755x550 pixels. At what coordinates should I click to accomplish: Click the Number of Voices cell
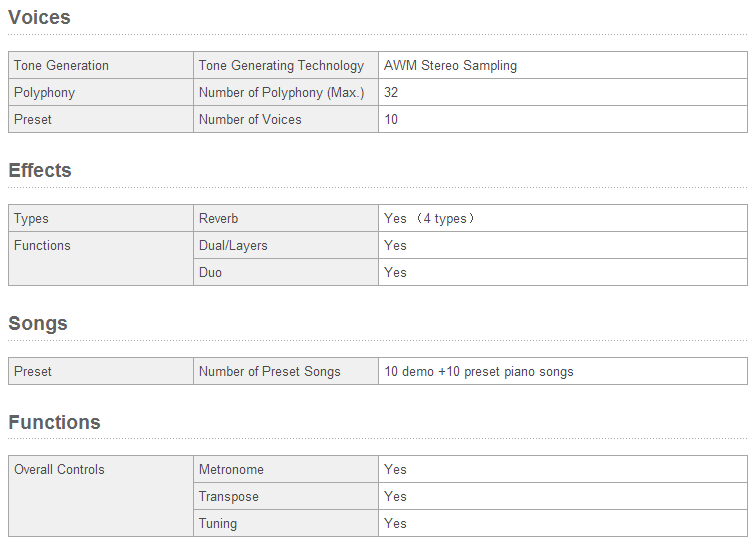click(250, 120)
